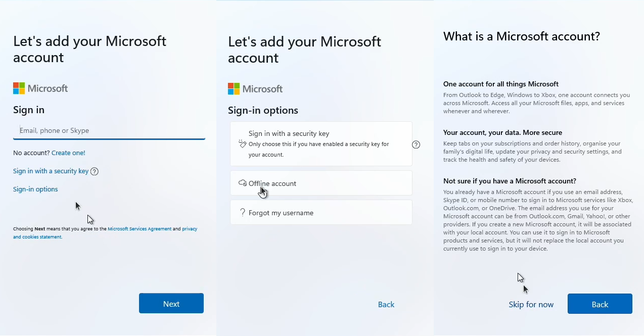This screenshot has height=336, width=644.
Task: Click the Microsoft logo above the Sign in heading
Action: tap(40, 88)
